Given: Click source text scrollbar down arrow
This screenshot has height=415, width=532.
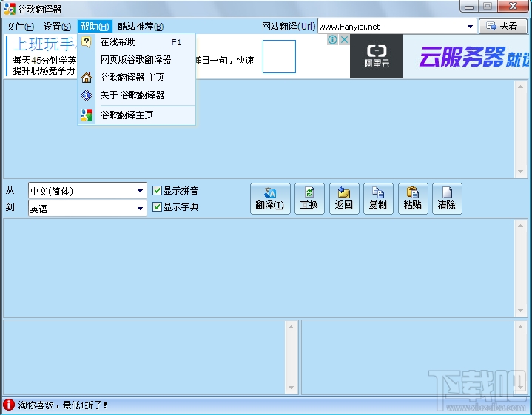Looking at the screenshot, I should pyautogui.click(x=520, y=172).
